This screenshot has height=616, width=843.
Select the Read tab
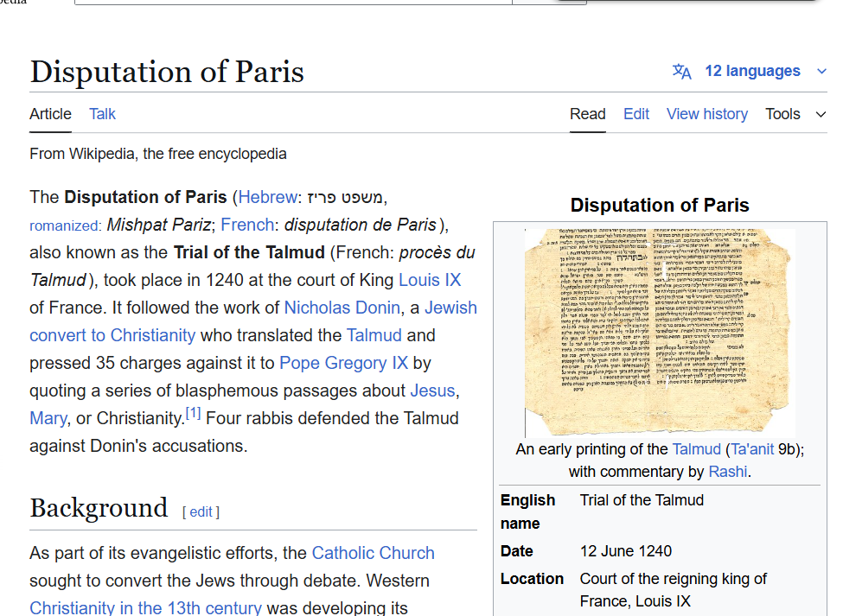point(588,114)
